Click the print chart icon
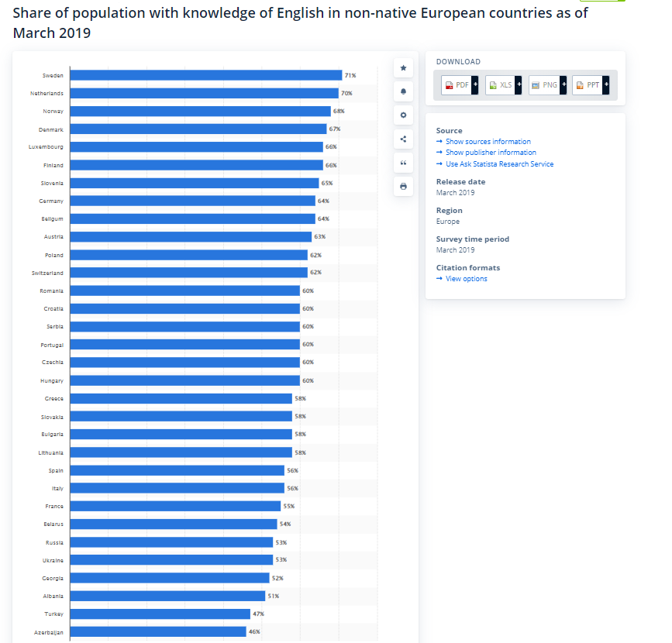 (403, 187)
